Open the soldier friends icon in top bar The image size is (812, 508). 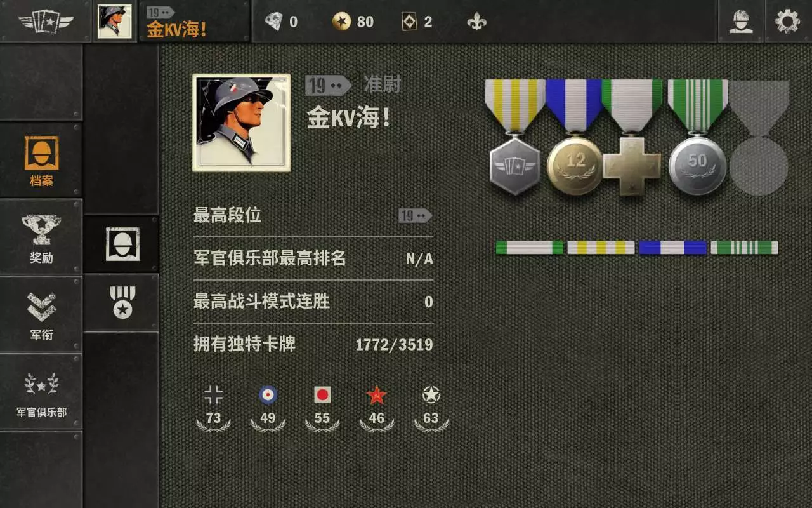pyautogui.click(x=740, y=22)
